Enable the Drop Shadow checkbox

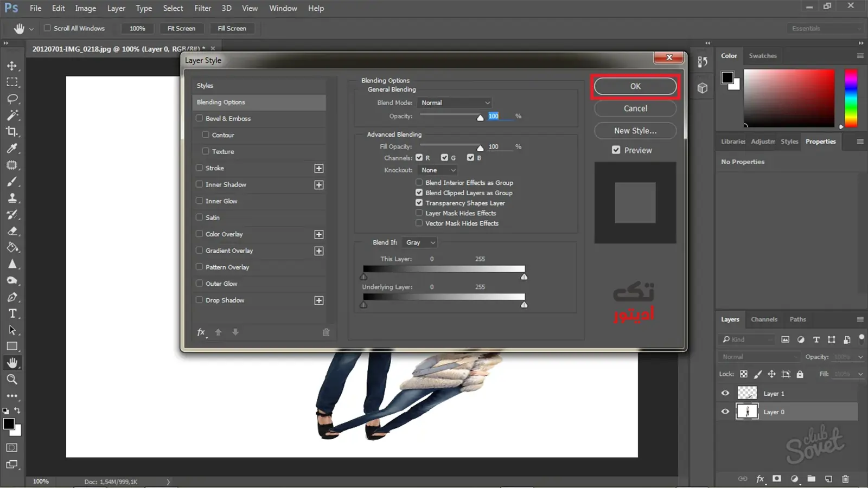199,300
